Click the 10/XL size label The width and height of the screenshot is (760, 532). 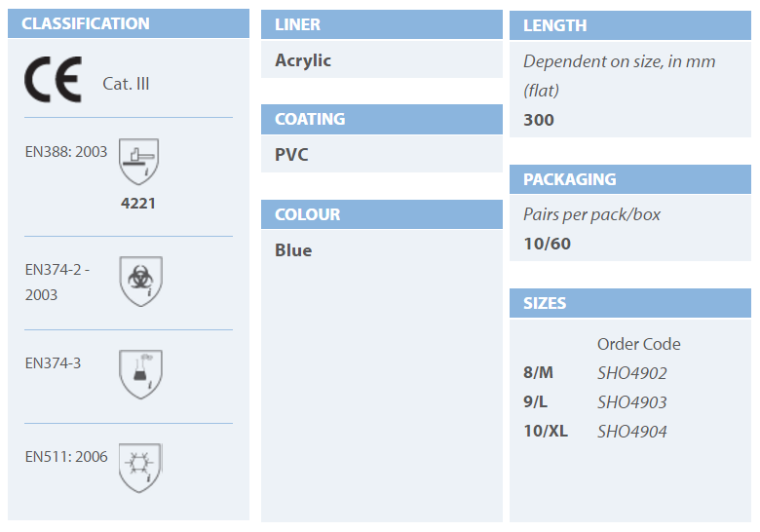click(x=546, y=431)
